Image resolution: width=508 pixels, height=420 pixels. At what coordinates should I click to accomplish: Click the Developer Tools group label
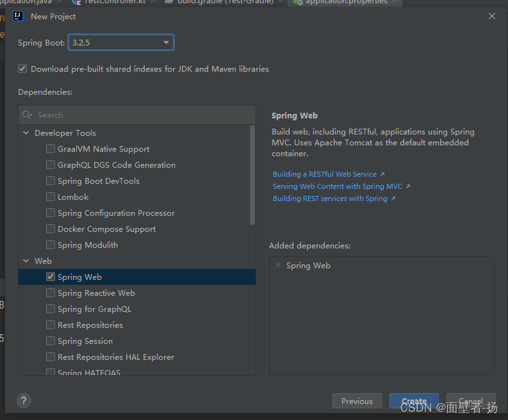[65, 133]
